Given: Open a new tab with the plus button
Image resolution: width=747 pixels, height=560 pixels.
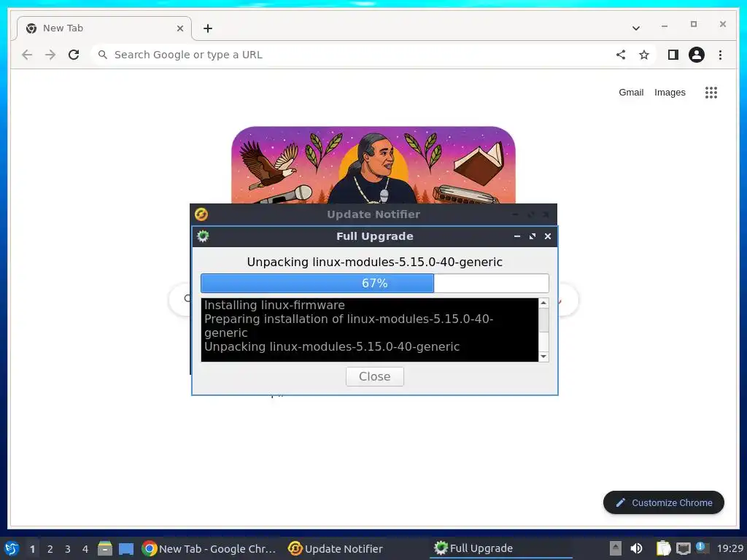Looking at the screenshot, I should (208, 28).
